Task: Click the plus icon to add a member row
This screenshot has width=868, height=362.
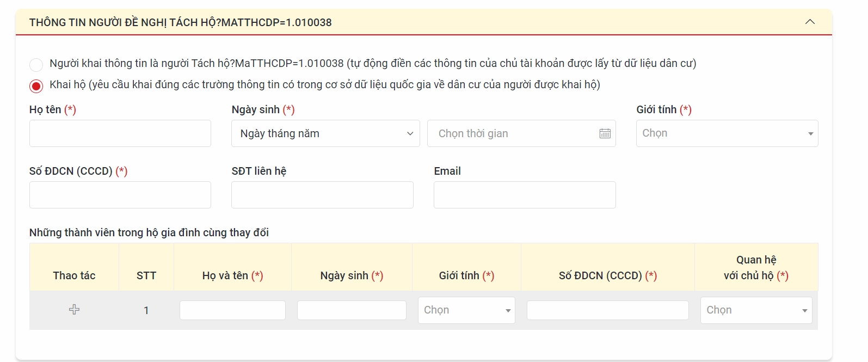Action: tap(74, 310)
